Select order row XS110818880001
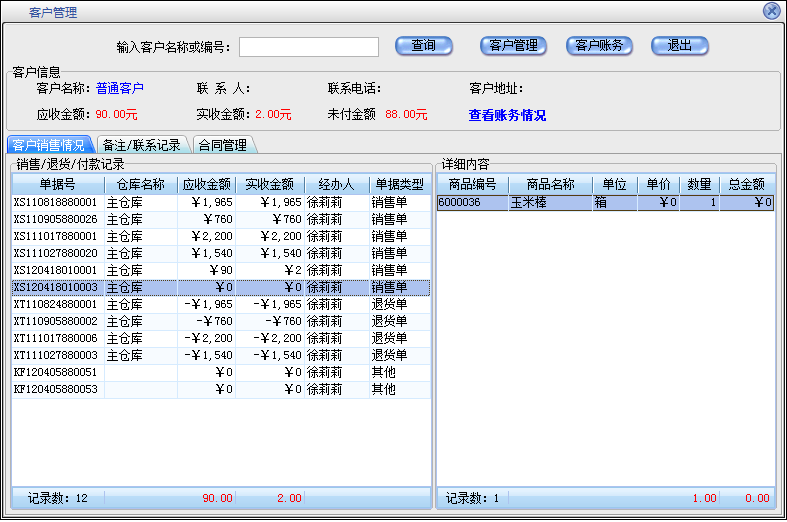The height and width of the screenshot is (522, 787). tap(56, 202)
